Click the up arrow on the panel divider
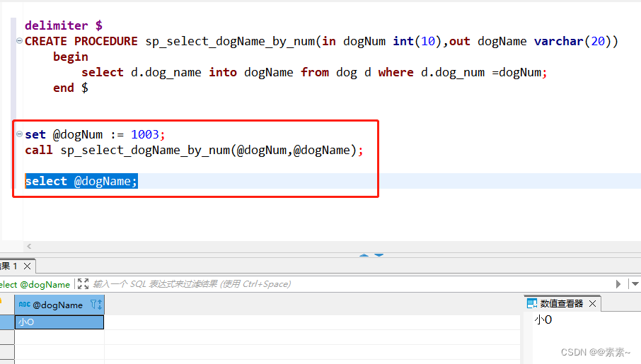Screen dimensions: 641x364 (x=364, y=255)
